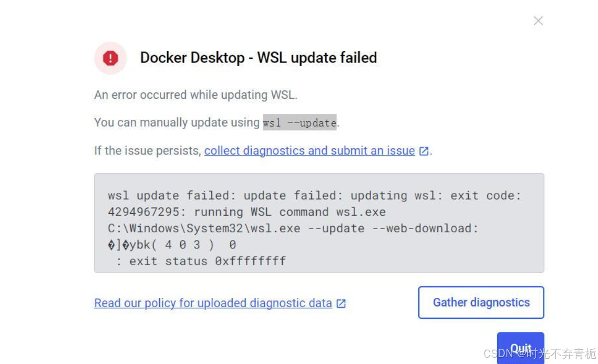Click the red error alert icon
This screenshot has height=364, width=598.
110,58
